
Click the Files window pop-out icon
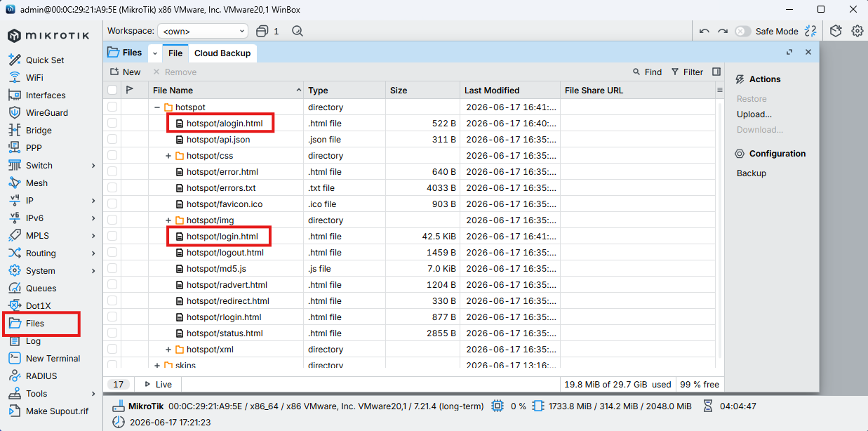pyautogui.click(x=789, y=52)
